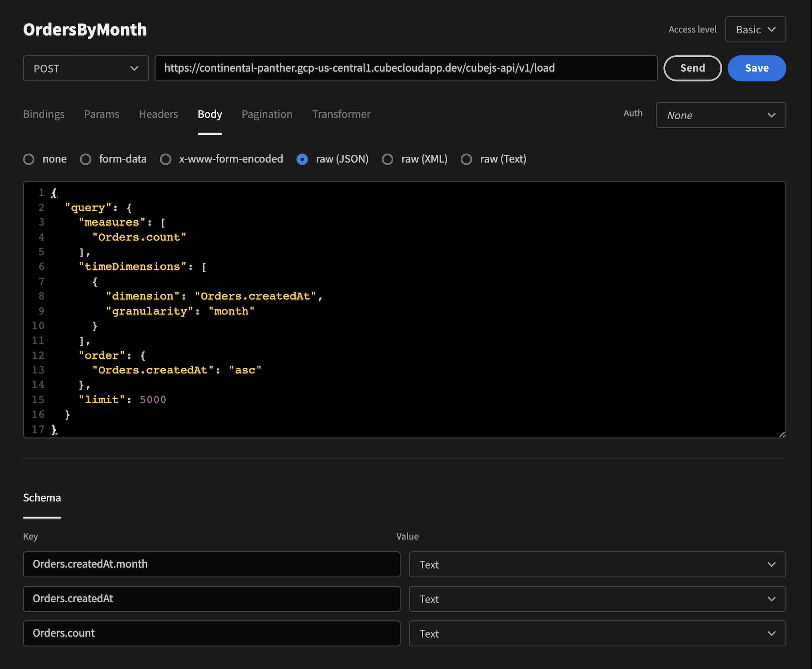Go to the Headers tab
This screenshot has width=812, height=669.
159,114
